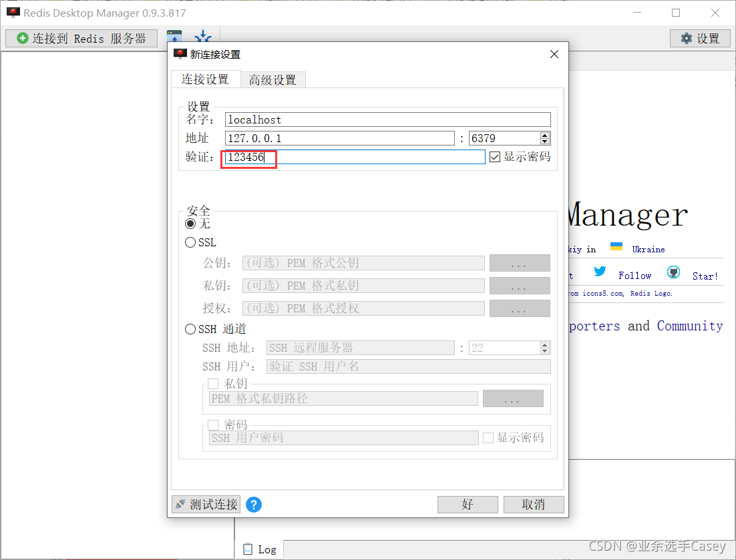Click the blue help question mark icon
Image resolution: width=736 pixels, height=560 pixels.
coord(254,505)
